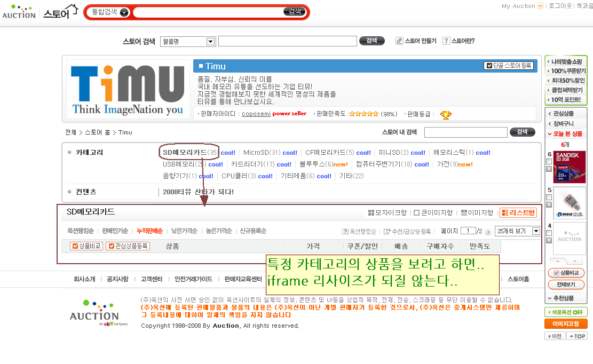Open 2008티뮤 content link
593x364 pixels.
click(198, 192)
